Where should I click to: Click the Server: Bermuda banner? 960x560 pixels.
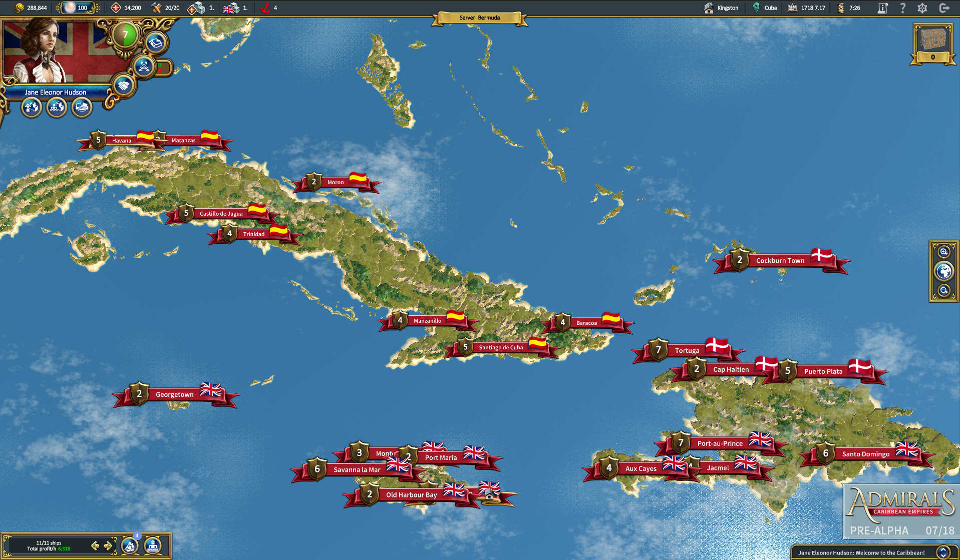click(480, 18)
